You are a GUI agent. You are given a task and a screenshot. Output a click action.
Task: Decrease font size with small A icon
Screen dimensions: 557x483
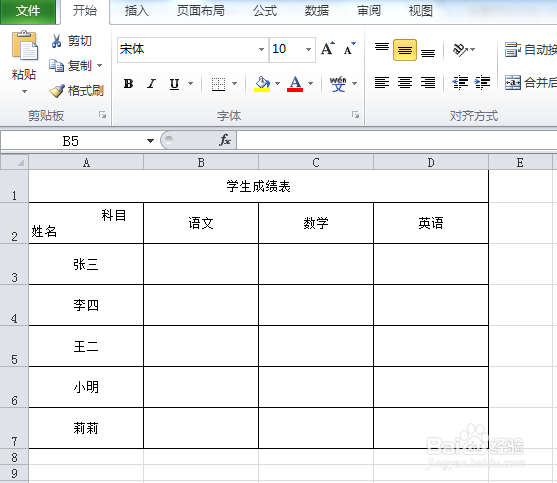349,49
